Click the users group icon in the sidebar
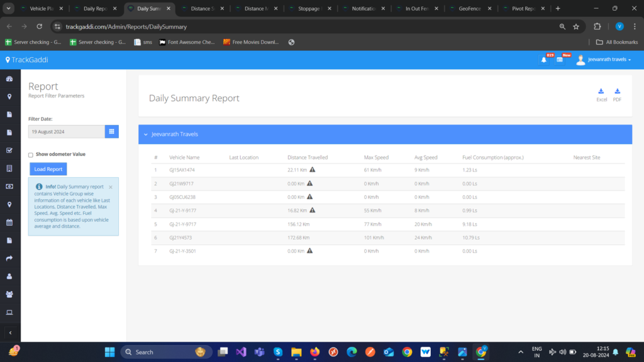The height and width of the screenshot is (362, 644). [9, 294]
